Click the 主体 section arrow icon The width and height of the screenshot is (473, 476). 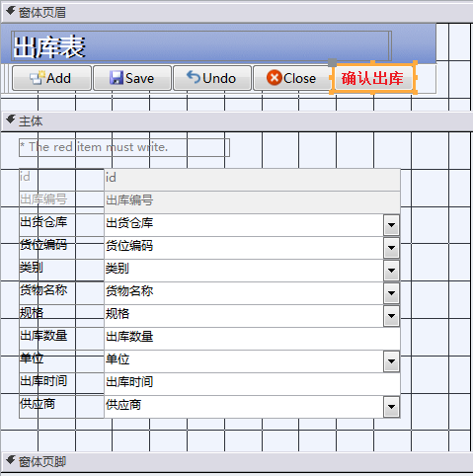[x=11, y=119]
